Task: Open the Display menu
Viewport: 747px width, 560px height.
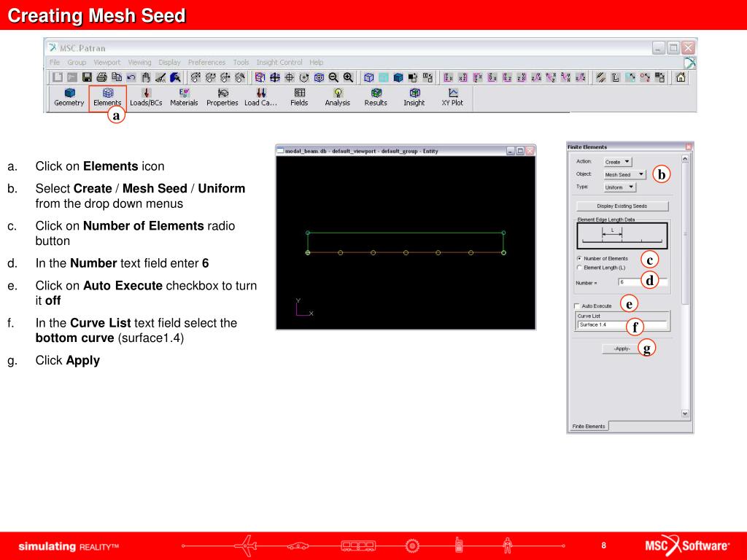Action: point(169,63)
